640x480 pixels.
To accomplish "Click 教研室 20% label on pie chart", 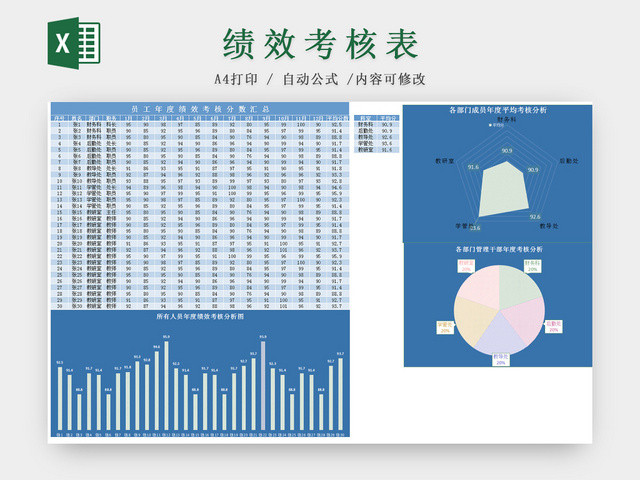I will coord(466,266).
